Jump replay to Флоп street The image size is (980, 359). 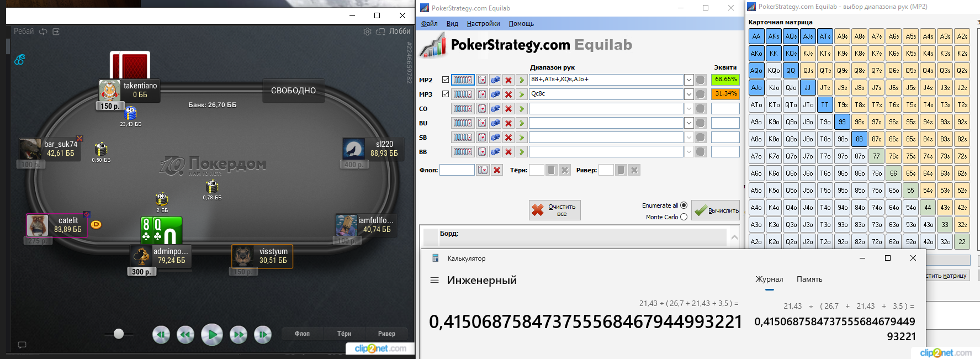point(302,334)
